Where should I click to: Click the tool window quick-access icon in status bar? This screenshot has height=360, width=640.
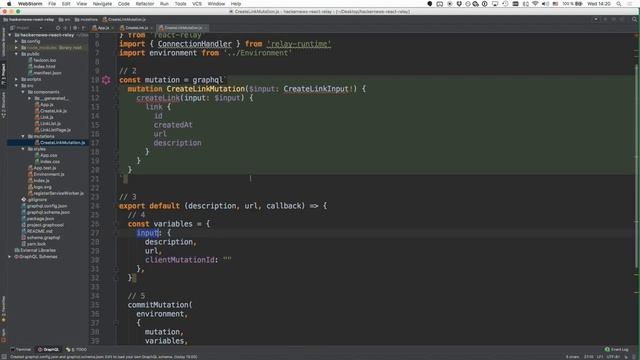pos(4,356)
